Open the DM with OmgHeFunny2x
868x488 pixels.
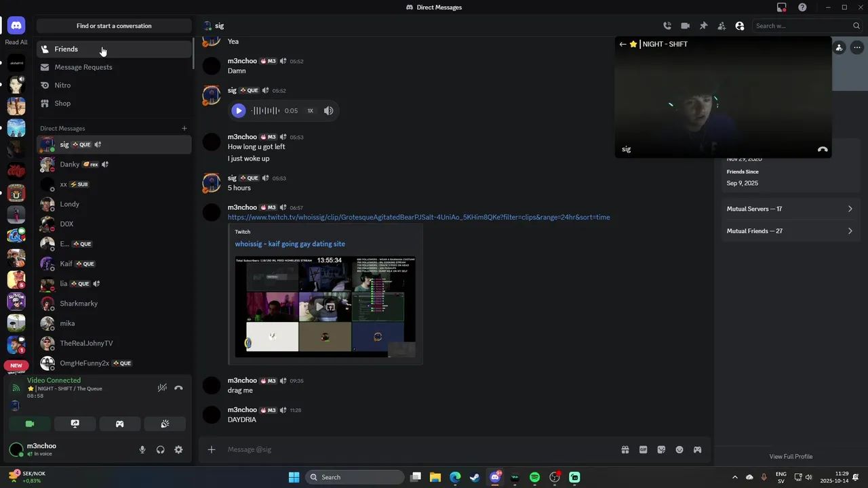coord(114,363)
